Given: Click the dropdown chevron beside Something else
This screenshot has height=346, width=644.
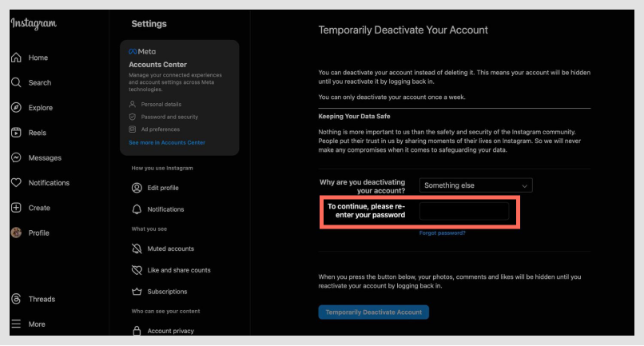Looking at the screenshot, I should tap(524, 186).
